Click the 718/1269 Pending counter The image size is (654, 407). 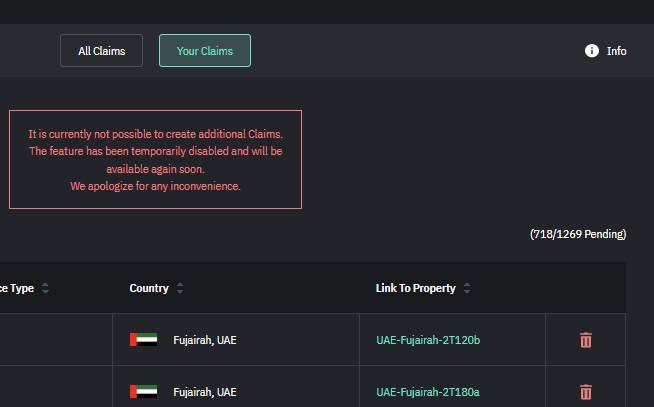[578, 234]
